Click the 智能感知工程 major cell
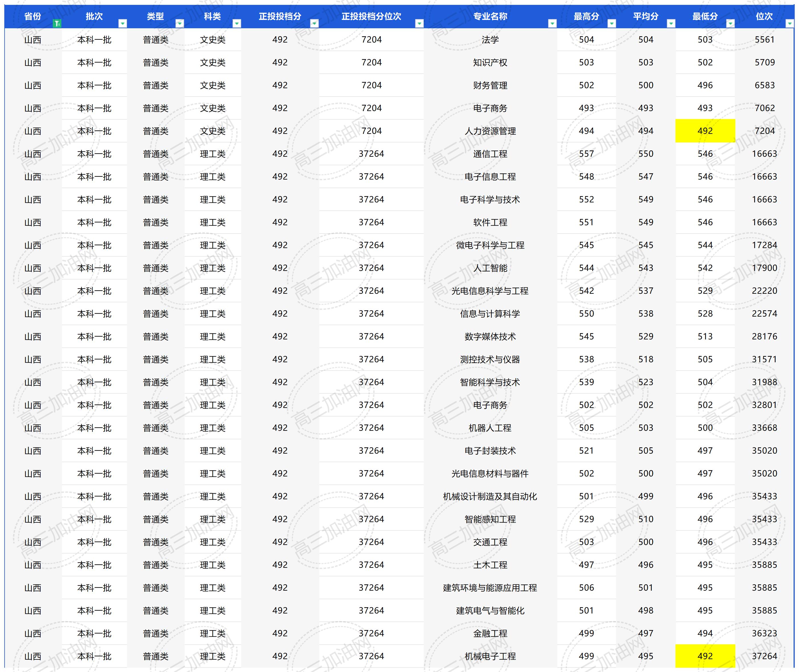799x672 pixels. (490, 519)
